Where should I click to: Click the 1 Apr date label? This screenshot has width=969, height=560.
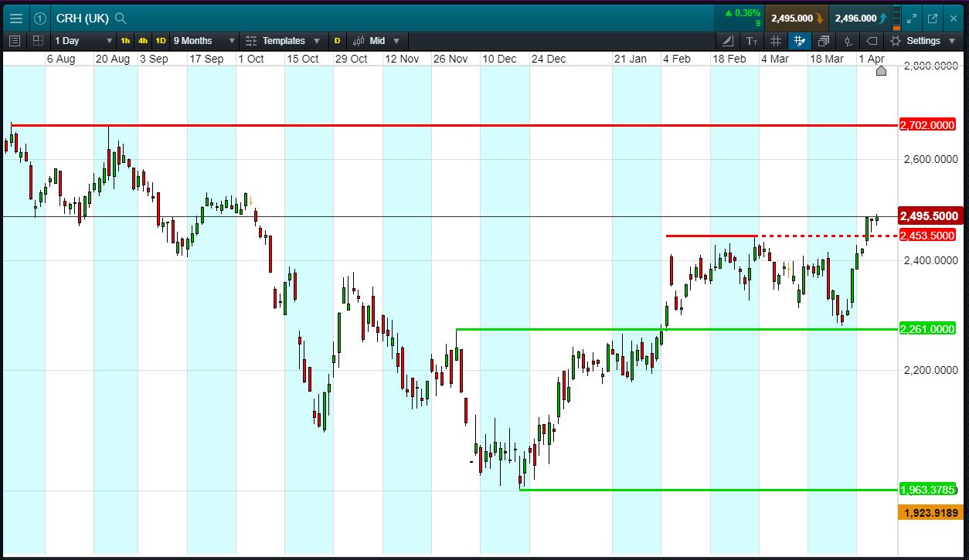(872, 59)
